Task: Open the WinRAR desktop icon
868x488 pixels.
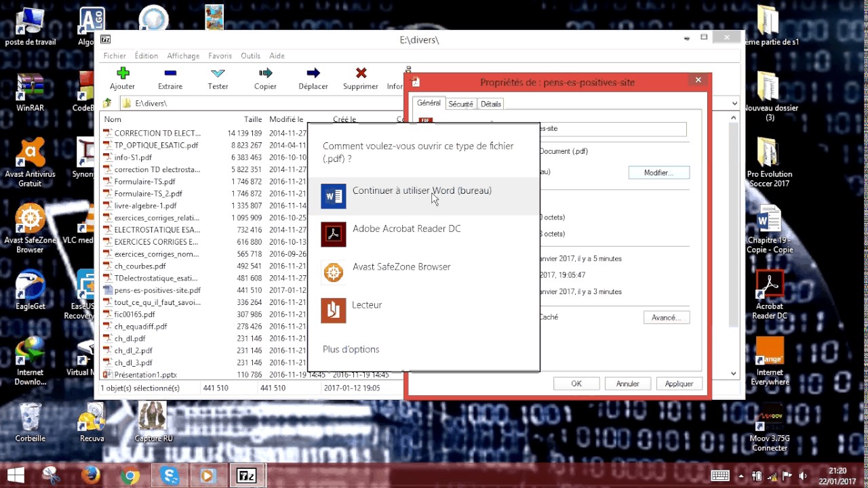Action: (31, 93)
